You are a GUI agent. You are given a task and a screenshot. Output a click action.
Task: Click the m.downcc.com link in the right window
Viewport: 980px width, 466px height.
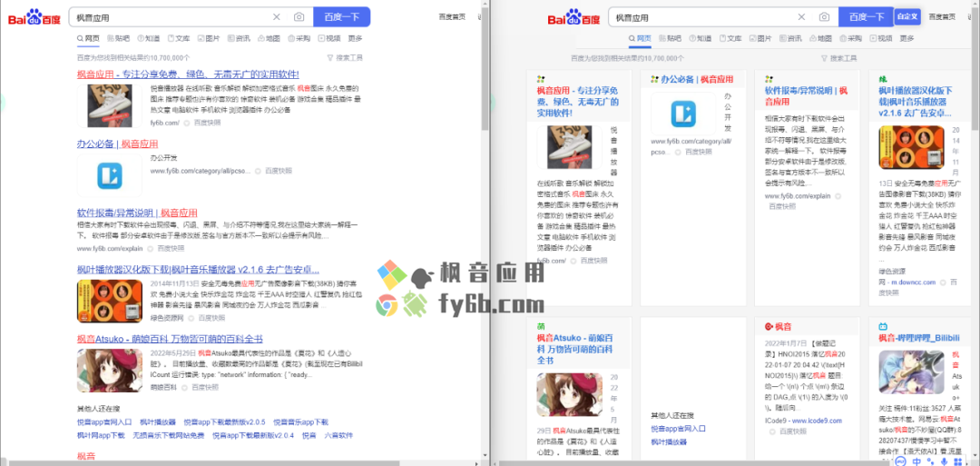(913, 283)
